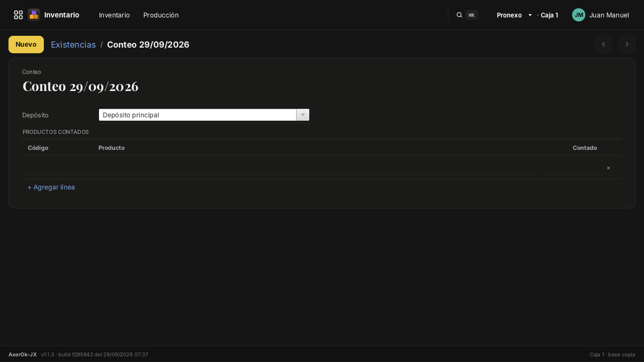Image resolution: width=644 pixels, height=362 pixels.
Task: Navigate to Existencias breadcrumb
Action: tap(73, 44)
